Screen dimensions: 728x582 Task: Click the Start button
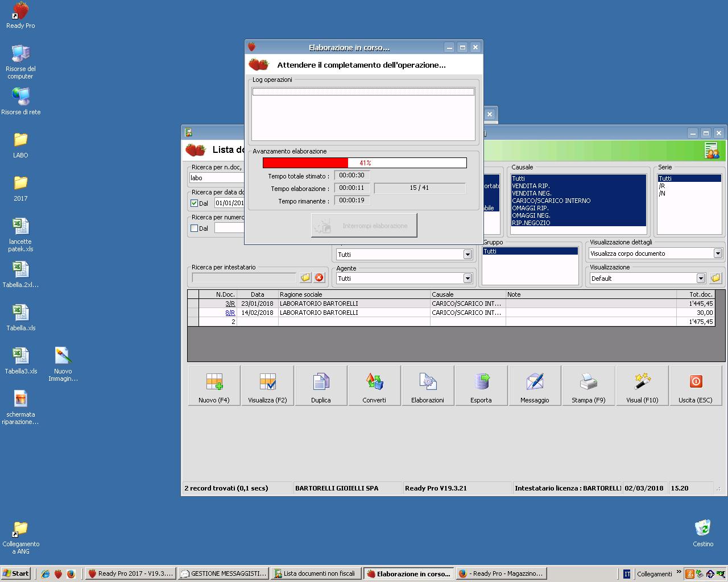pos(16,573)
